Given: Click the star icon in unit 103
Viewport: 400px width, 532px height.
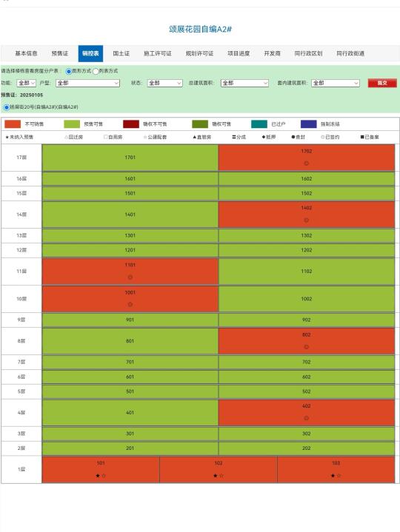Looking at the screenshot, I should pyautogui.click(x=333, y=476).
